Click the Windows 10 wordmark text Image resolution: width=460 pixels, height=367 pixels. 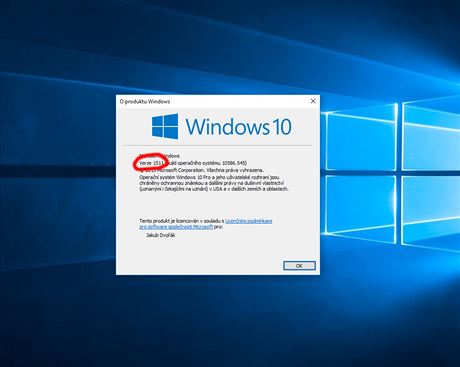click(x=238, y=127)
